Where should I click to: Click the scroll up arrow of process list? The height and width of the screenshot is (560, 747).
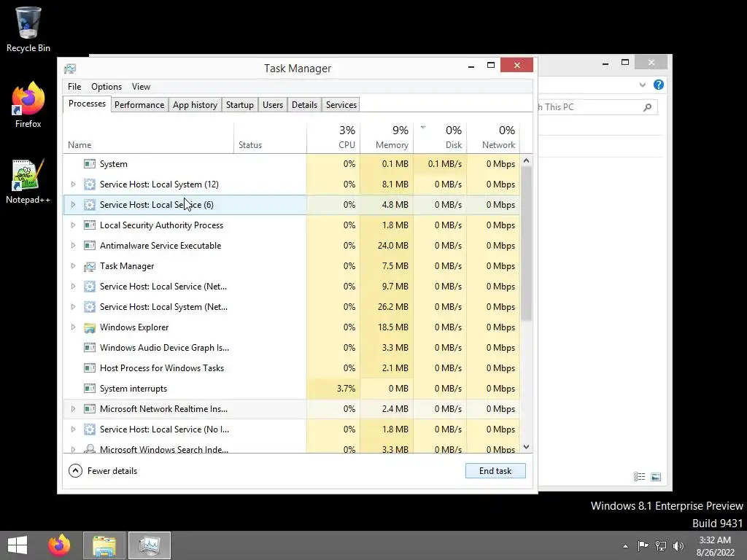pyautogui.click(x=527, y=160)
